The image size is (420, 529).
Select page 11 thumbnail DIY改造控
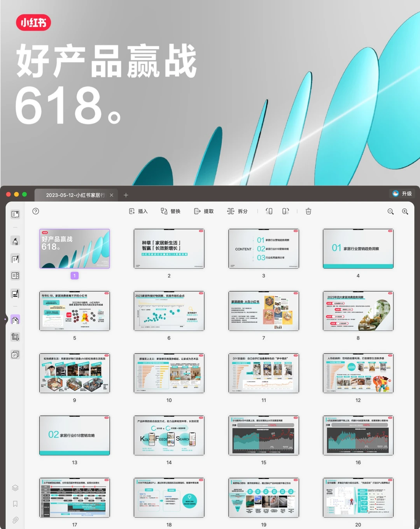pos(264,373)
